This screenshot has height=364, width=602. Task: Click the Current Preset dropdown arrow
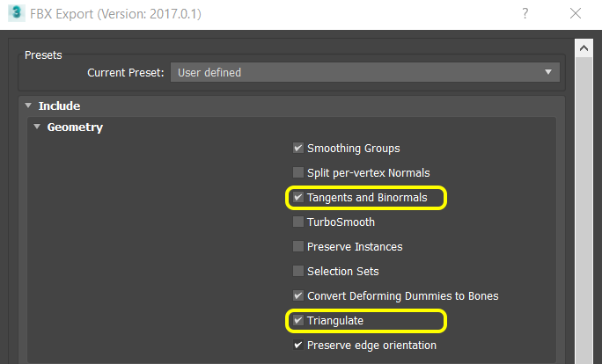click(x=548, y=72)
